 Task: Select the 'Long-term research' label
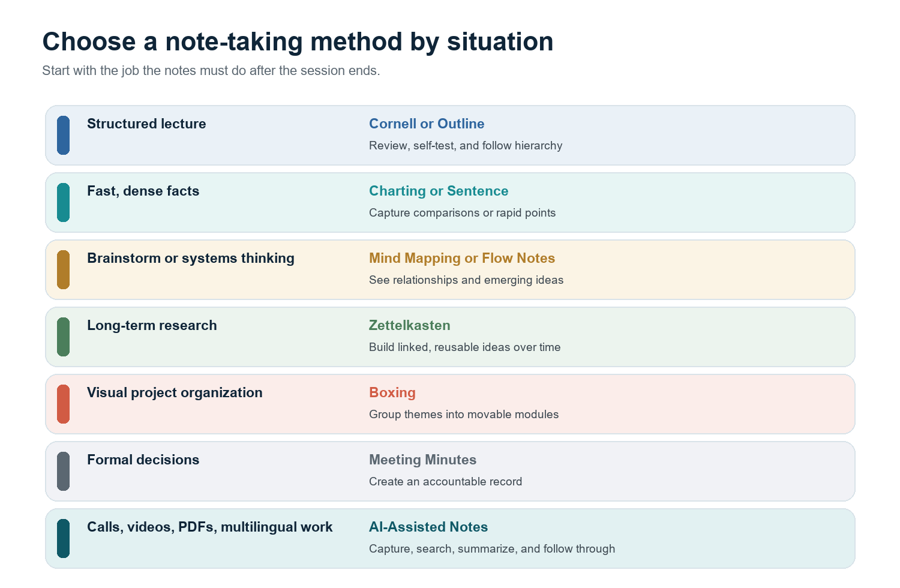click(x=152, y=325)
